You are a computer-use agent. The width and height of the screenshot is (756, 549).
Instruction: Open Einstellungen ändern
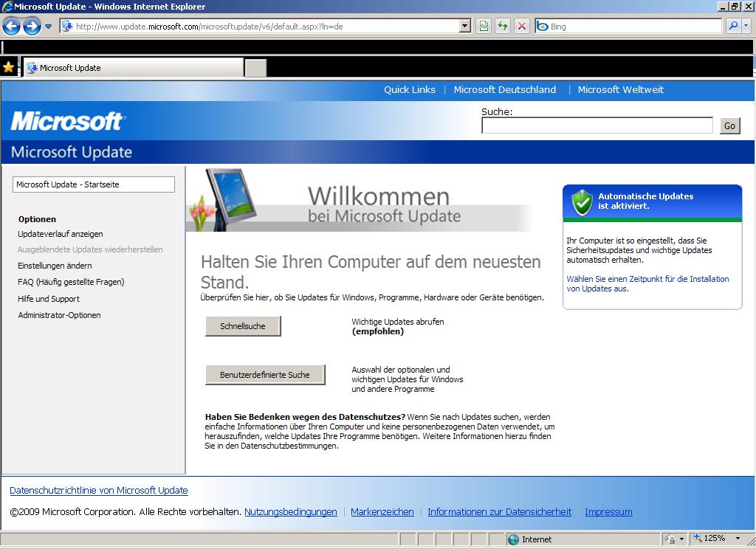point(55,266)
